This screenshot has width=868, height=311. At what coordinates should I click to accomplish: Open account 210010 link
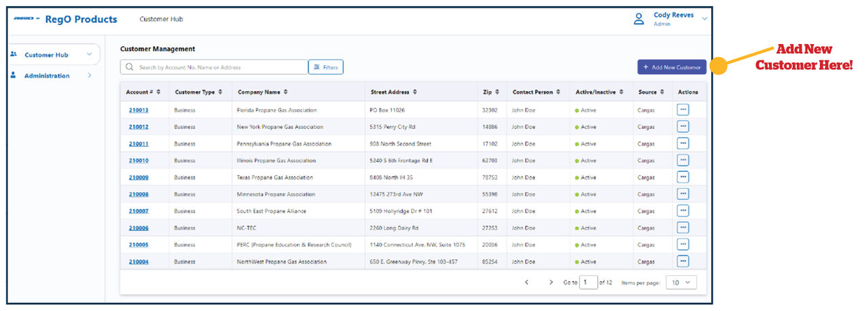point(138,161)
